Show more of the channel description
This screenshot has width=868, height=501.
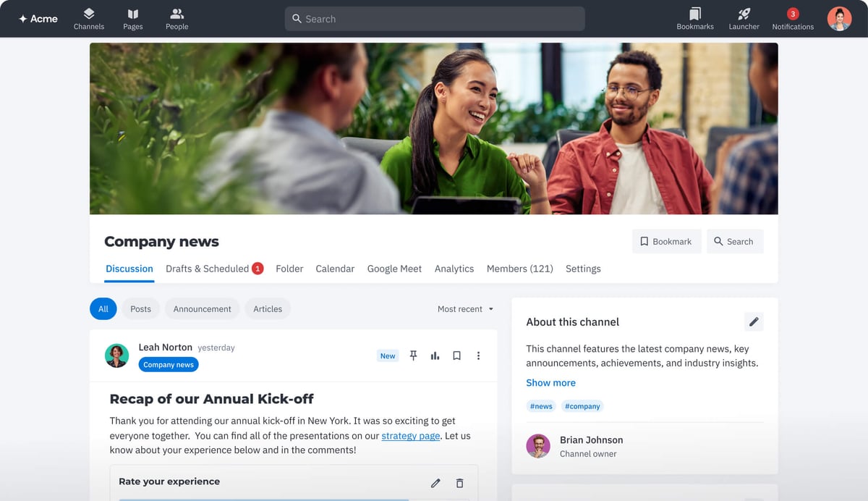(550, 383)
